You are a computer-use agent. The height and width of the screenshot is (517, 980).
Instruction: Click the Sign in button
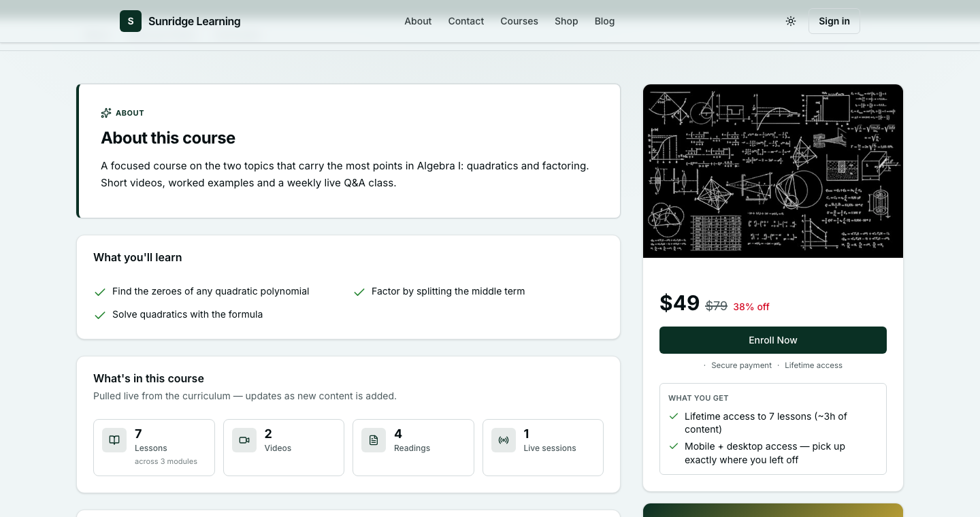click(x=834, y=21)
